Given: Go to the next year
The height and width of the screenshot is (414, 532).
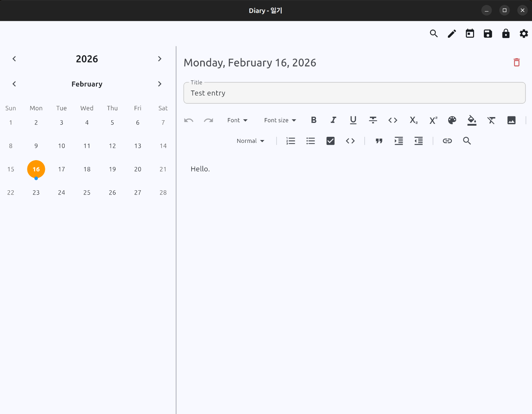Looking at the screenshot, I should pos(160,59).
